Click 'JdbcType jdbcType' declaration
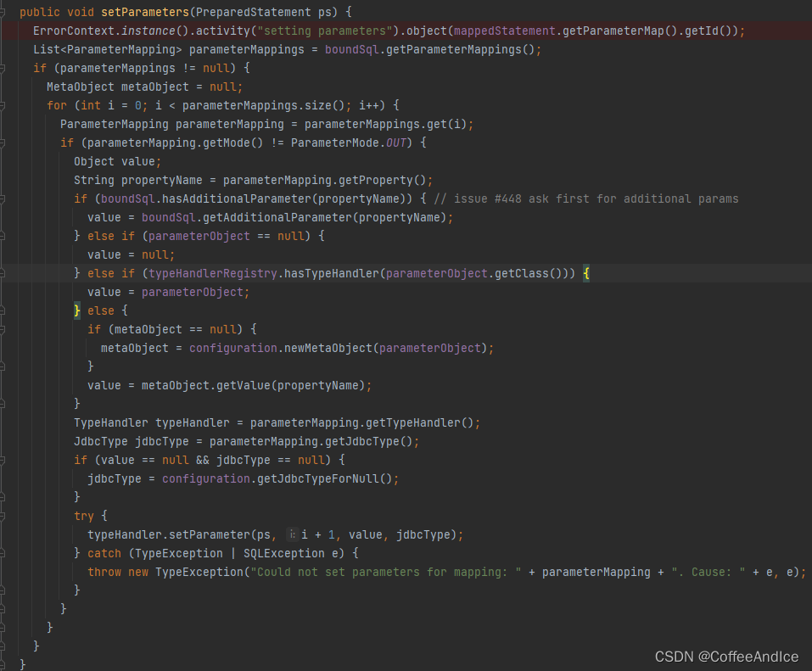 pos(131,442)
